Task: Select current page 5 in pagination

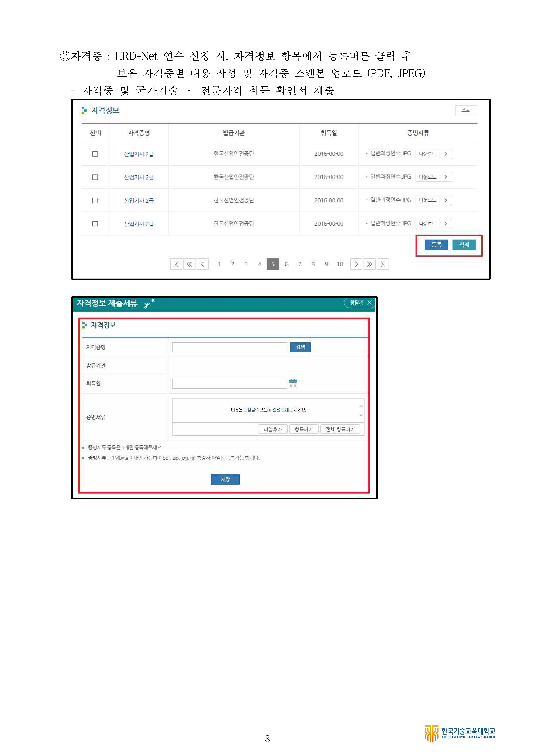Action: (273, 264)
